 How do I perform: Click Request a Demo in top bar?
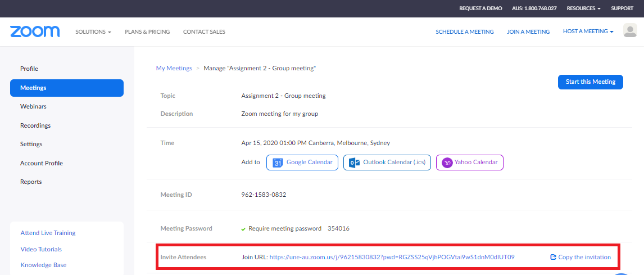pos(480,8)
